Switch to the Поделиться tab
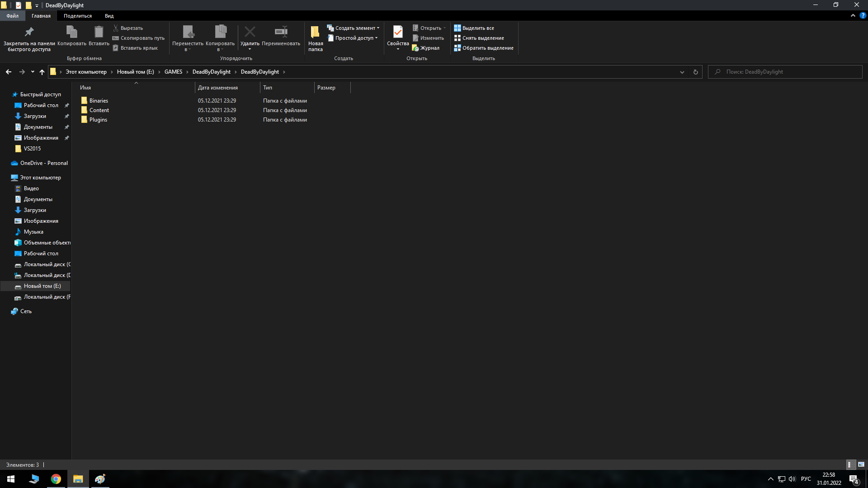 [77, 16]
